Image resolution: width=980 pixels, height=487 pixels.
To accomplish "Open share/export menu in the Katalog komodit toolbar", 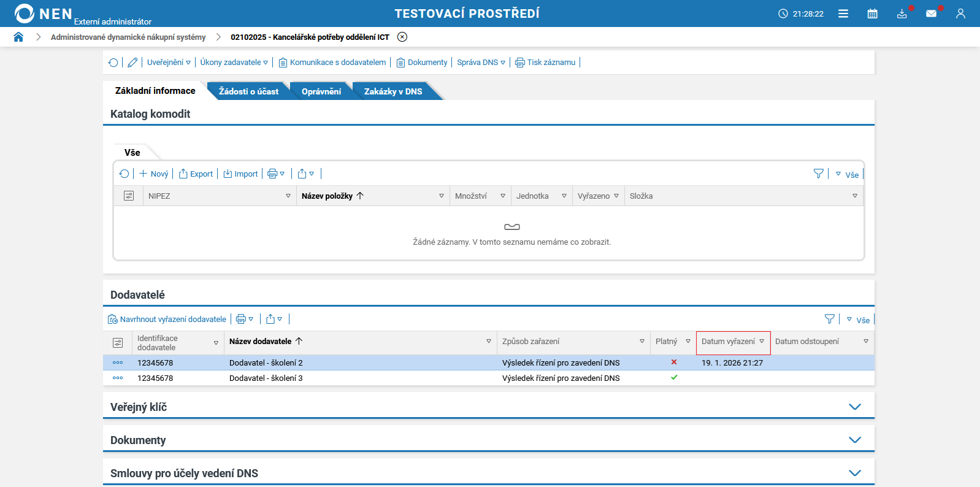I will [x=305, y=174].
